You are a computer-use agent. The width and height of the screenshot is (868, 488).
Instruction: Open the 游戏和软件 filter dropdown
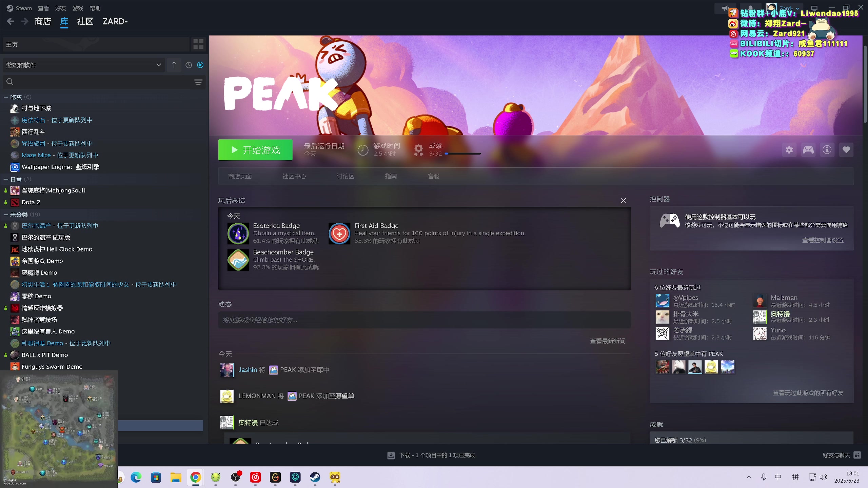click(84, 65)
